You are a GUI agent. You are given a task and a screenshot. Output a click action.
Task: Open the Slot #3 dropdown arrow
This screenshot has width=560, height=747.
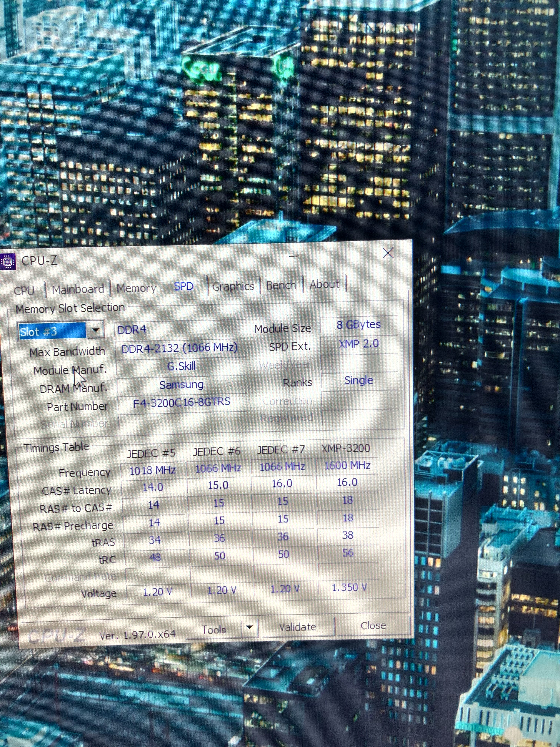coord(96,330)
